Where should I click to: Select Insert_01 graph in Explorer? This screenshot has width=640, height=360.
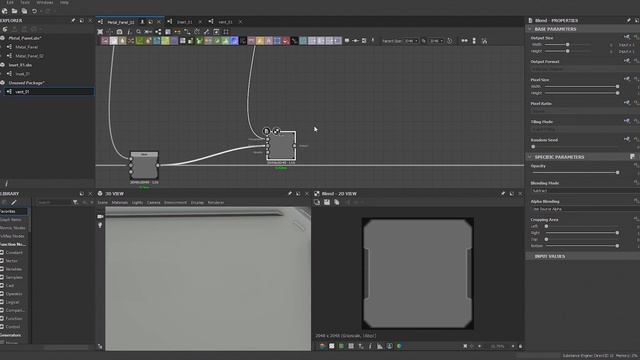click(x=22, y=74)
